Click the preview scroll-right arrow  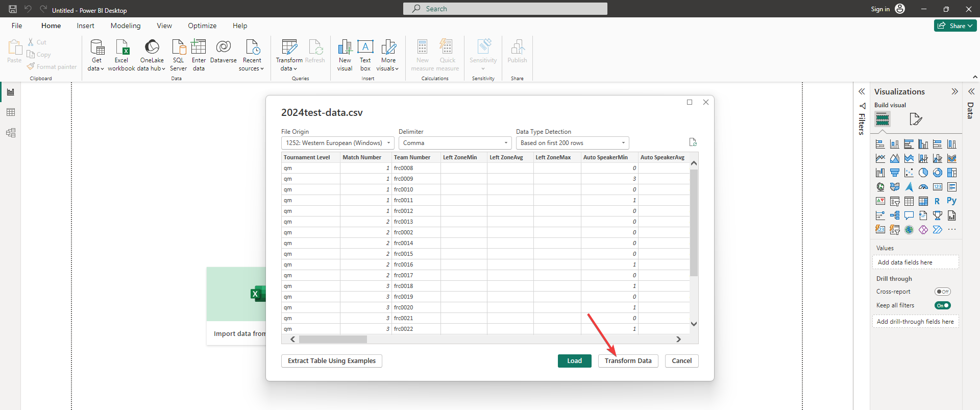pyautogui.click(x=678, y=339)
